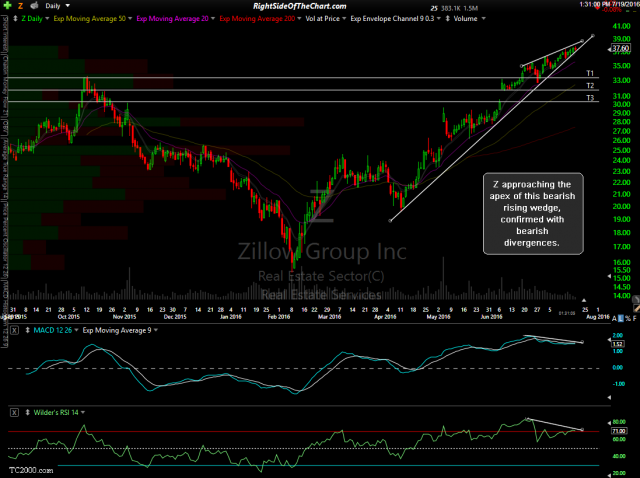
Task: Click the MACD pane bottom scale arrow
Action: tap(609, 397)
